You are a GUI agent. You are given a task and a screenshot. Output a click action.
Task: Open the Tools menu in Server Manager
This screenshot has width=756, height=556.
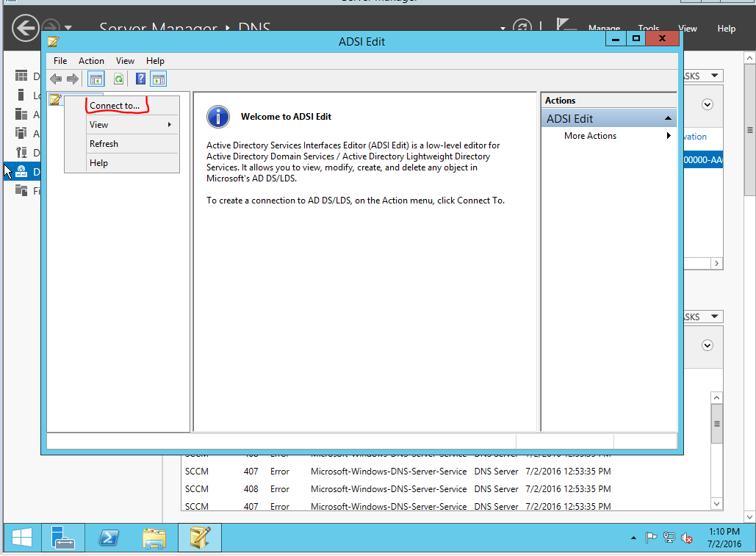pyautogui.click(x=649, y=28)
